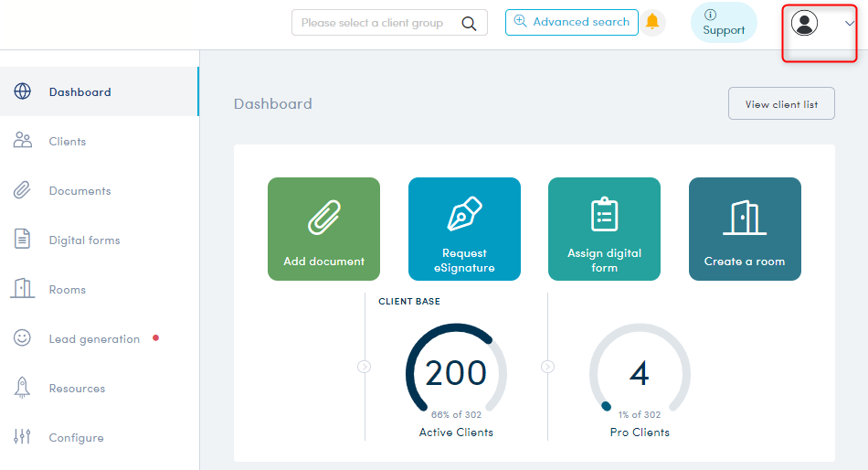
Task: Click the Configure sliders icon
Action: (x=22, y=437)
